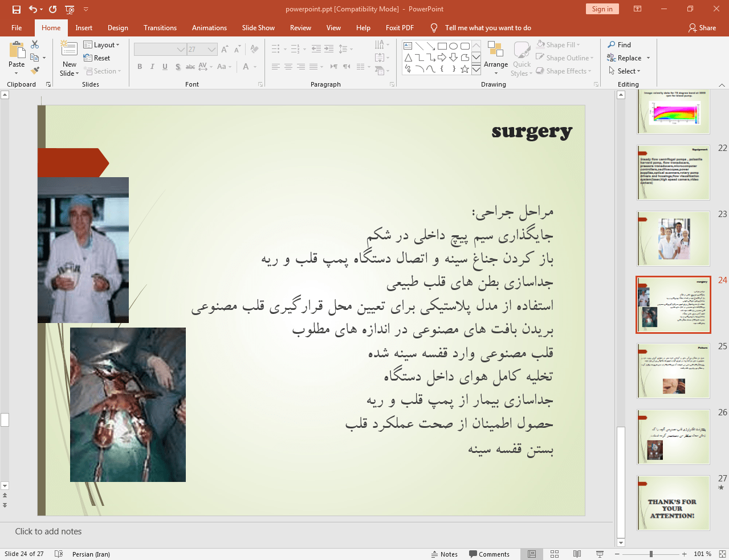The image size is (729, 560).
Task: Click the Click to add notes area
Action: tap(48, 532)
